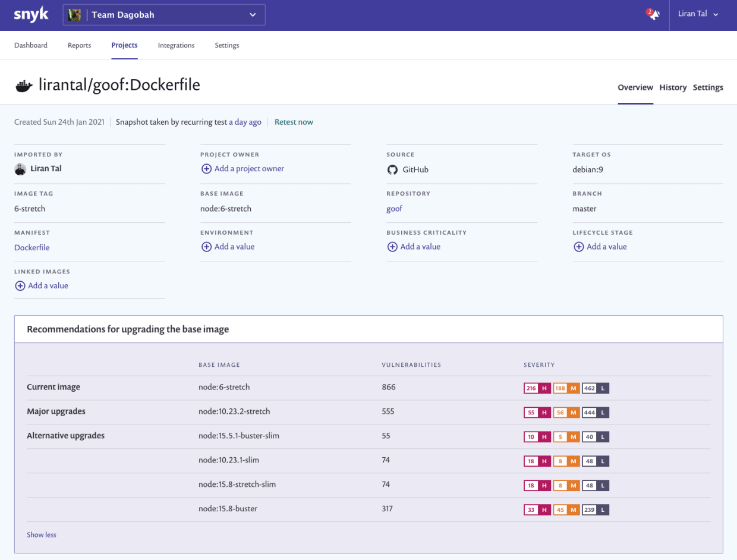Click the 33 H badge for node:15.8-buster
The height and width of the screenshot is (560, 737).
537,510
